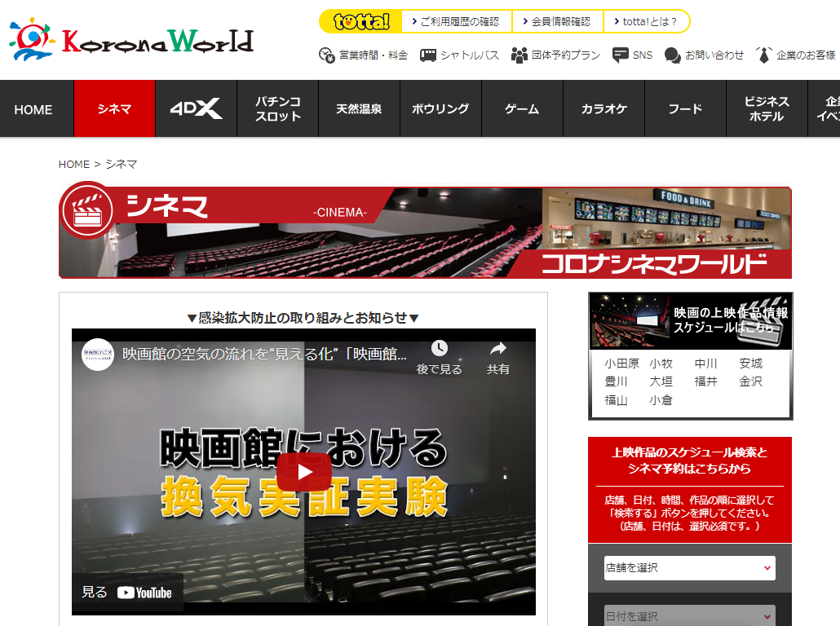Select the 大垣 cinema location
This screenshot has width=840, height=626.
(x=661, y=381)
